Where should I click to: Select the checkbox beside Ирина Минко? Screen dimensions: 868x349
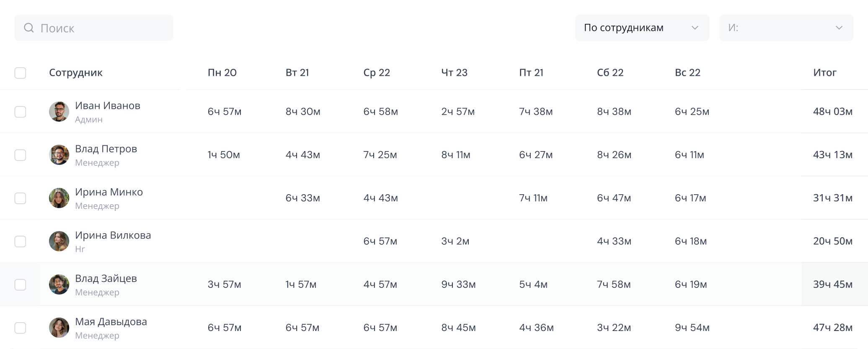click(20, 198)
